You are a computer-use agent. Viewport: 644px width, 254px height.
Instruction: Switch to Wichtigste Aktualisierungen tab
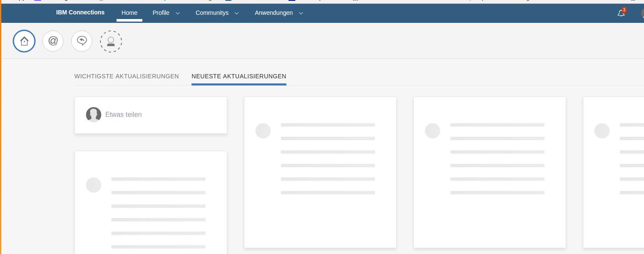[127, 76]
